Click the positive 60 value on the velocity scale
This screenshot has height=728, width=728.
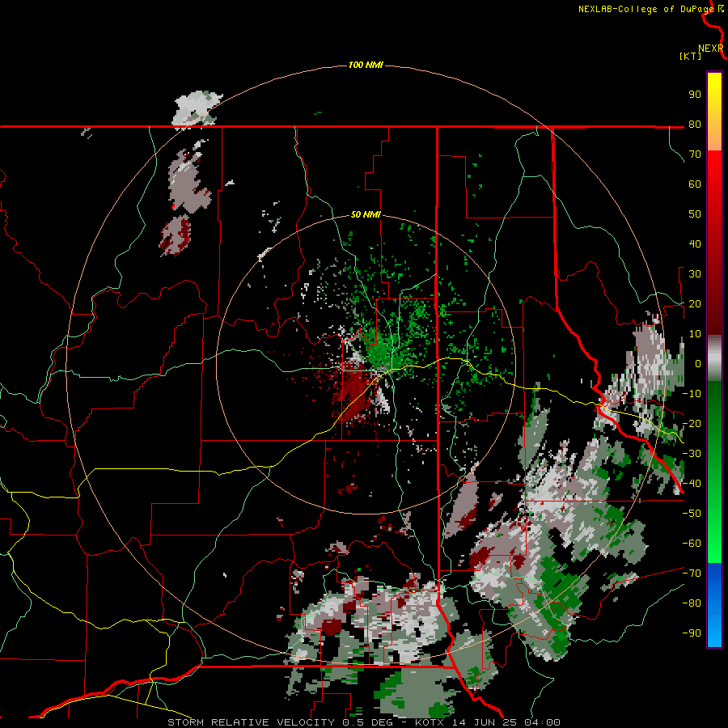[x=695, y=184]
